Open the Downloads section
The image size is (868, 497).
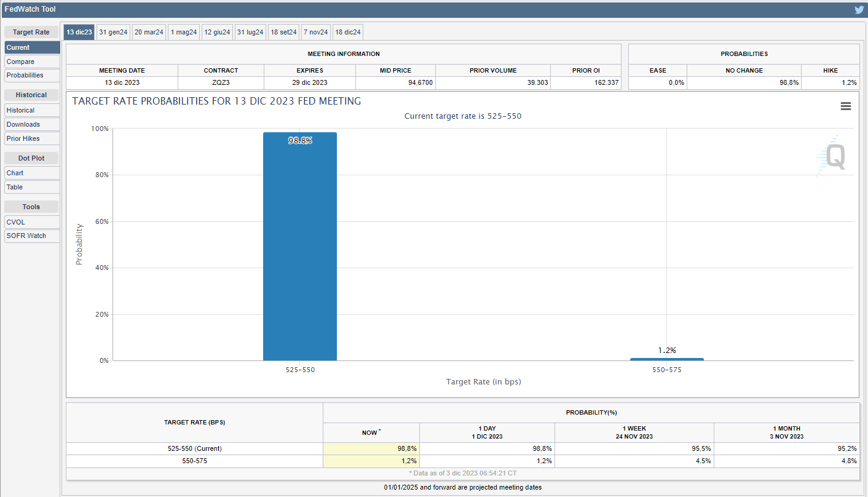point(32,124)
